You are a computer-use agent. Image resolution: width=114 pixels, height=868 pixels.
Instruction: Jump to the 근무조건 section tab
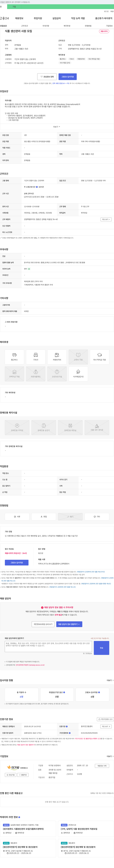[x=25, y=26]
